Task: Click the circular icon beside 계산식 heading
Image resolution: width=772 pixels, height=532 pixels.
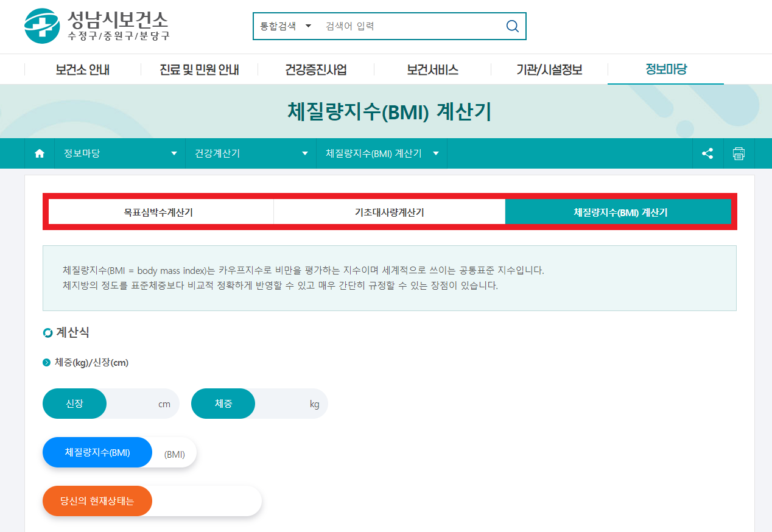Action: (47, 332)
